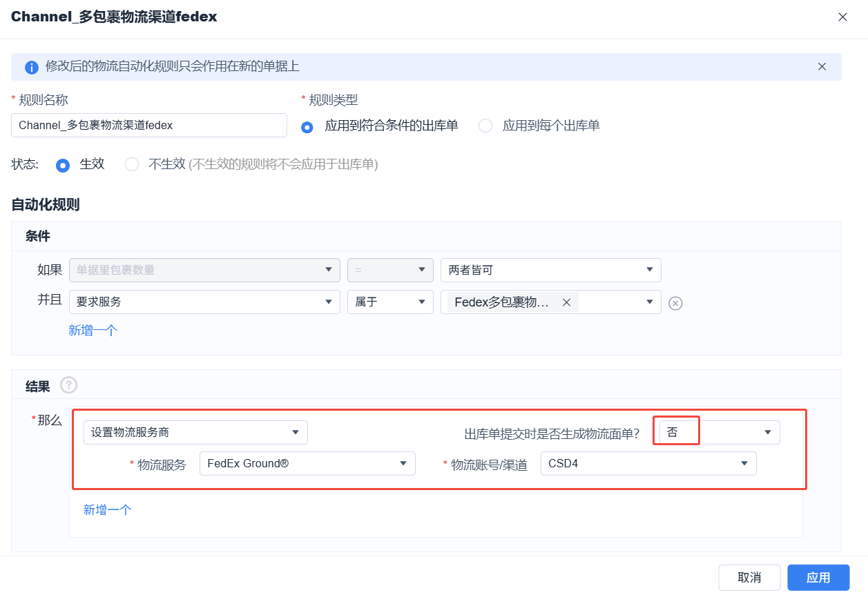Image resolution: width=868 pixels, height=595 pixels.
Task: Click 新增一个 under the results
Action: coord(107,510)
